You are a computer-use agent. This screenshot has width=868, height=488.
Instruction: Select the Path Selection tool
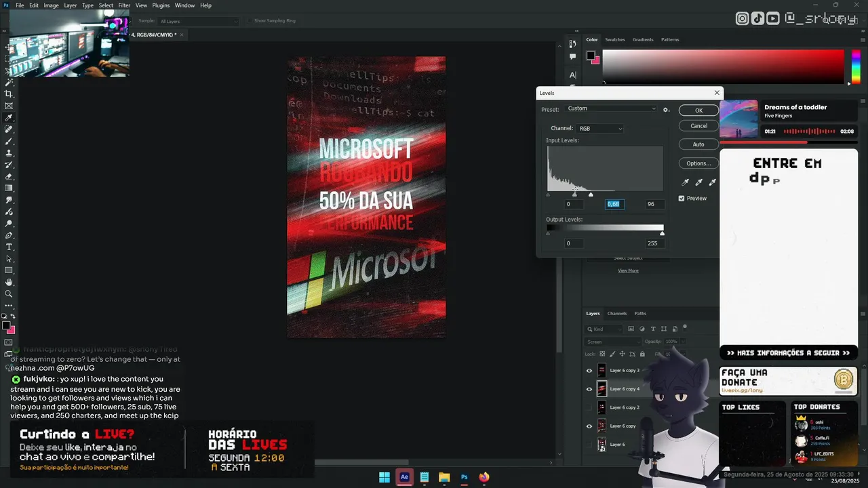pyautogui.click(x=9, y=258)
